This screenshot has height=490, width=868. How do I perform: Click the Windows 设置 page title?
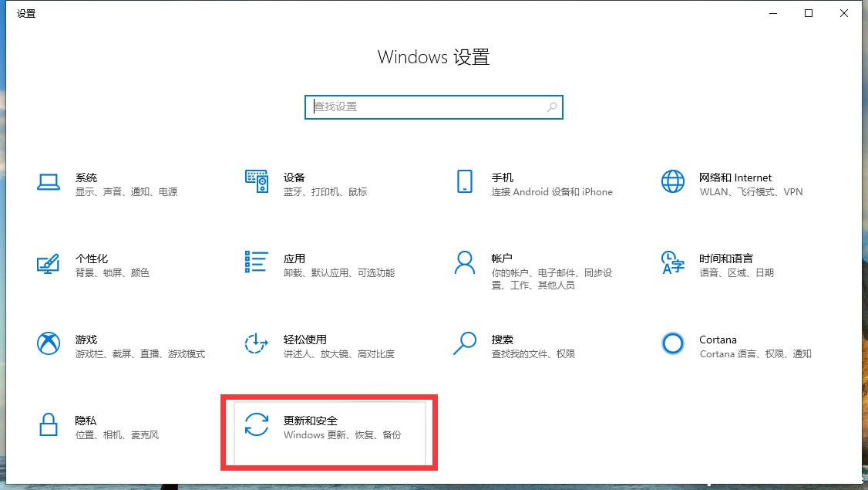[x=433, y=57]
